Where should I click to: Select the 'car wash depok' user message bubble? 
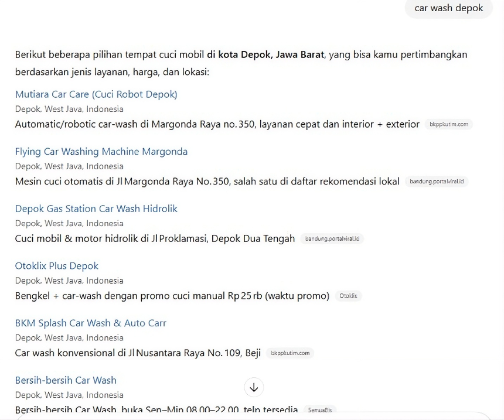point(449,8)
